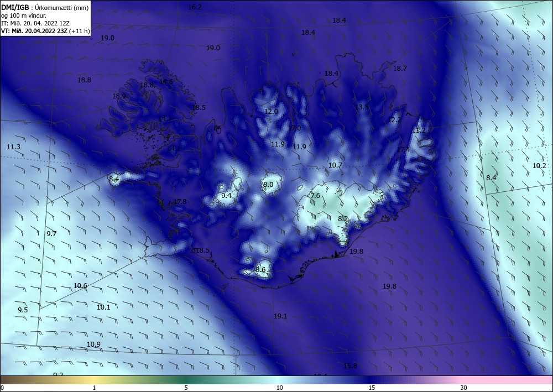
Task: Click the map value '10.9'
Action: [94, 344]
